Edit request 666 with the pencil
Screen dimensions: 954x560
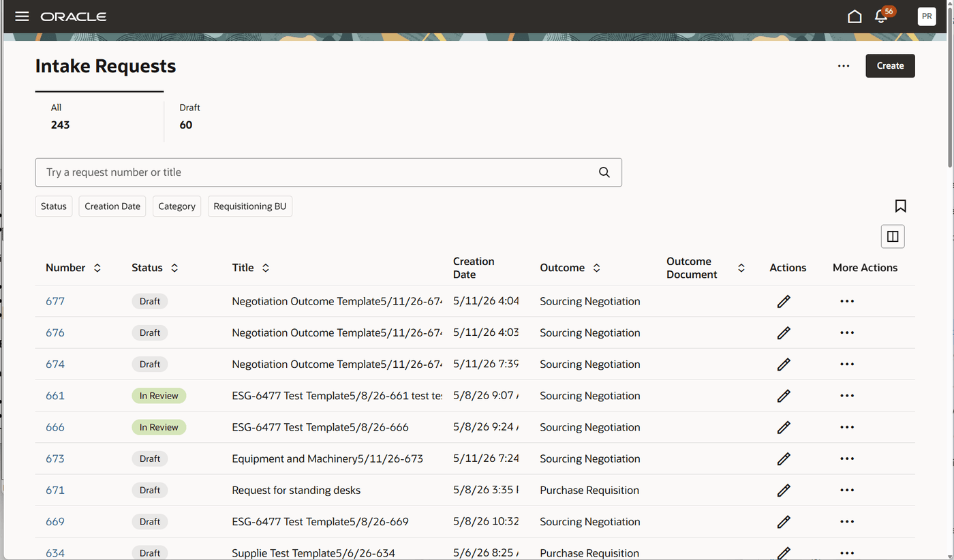click(784, 427)
